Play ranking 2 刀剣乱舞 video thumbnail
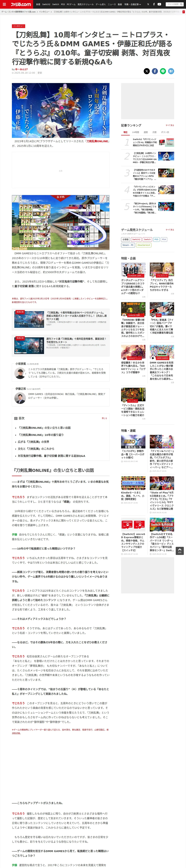The image size is (186, 868). (x=166, y=156)
